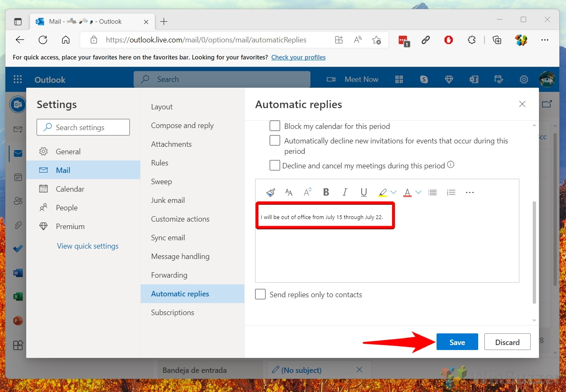This screenshot has height=392, width=566.
Task: Insert a numbered list
Action: point(451,192)
